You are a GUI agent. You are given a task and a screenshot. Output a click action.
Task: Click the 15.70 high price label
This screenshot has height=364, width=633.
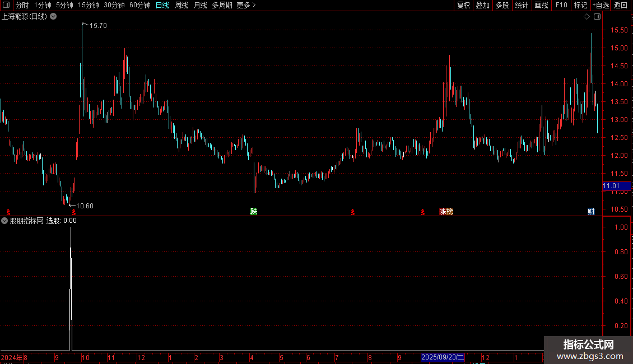click(x=98, y=26)
